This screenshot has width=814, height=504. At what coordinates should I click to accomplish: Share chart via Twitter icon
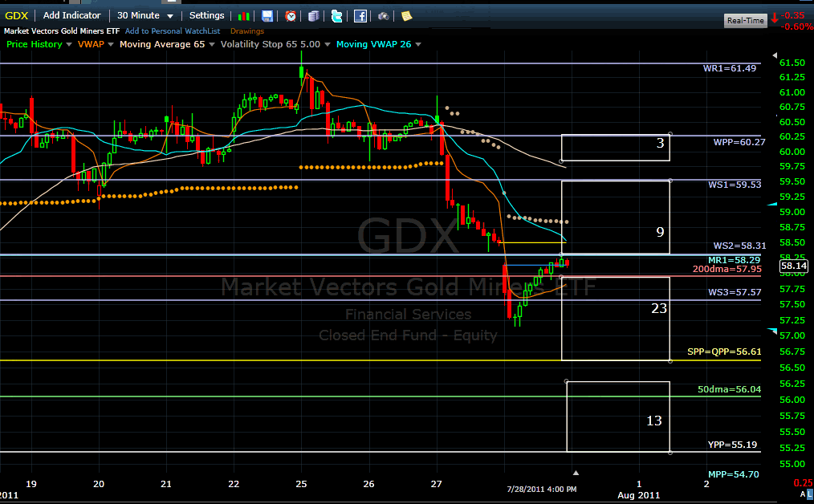point(336,16)
